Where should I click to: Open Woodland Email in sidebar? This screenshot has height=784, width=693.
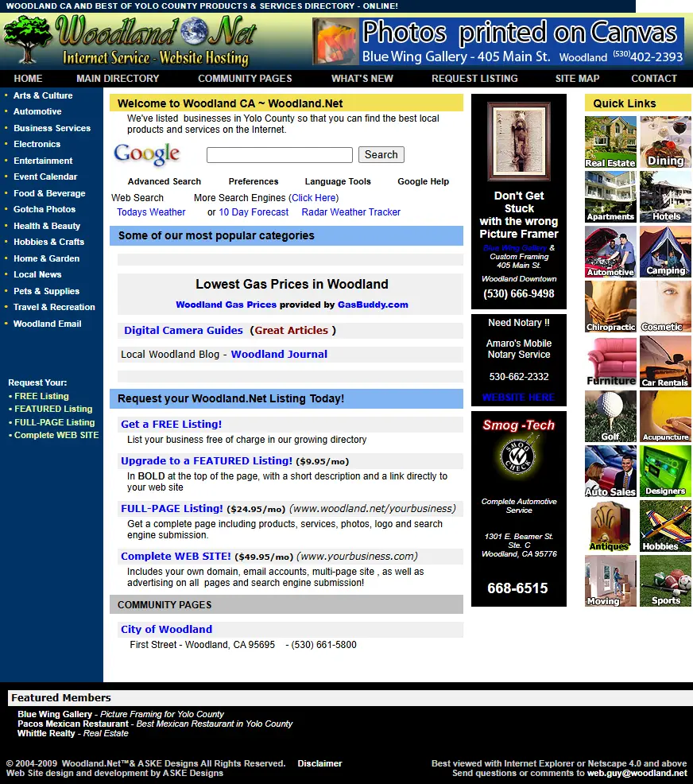48,324
